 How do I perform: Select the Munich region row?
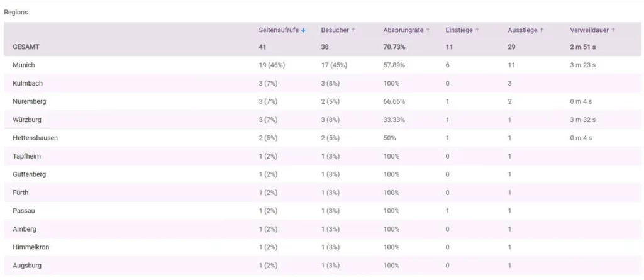[24, 65]
